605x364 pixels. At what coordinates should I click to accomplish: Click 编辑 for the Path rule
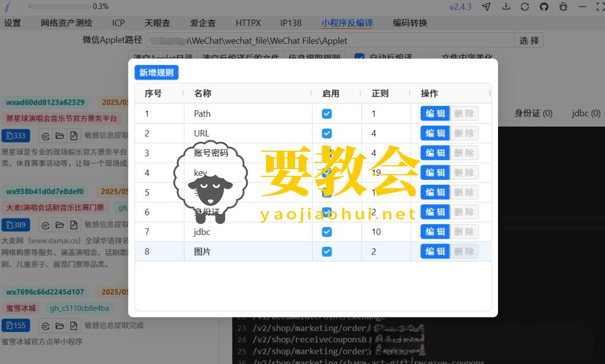[435, 113]
